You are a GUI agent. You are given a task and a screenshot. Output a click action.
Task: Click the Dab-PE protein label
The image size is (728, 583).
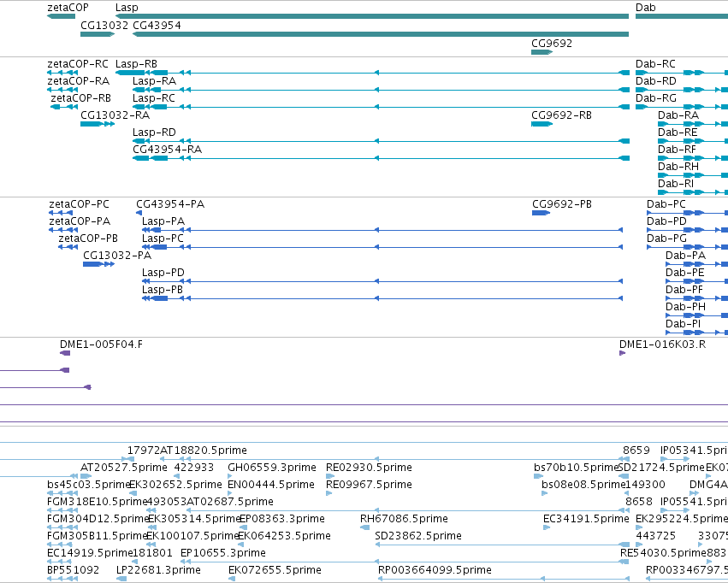coord(685,273)
